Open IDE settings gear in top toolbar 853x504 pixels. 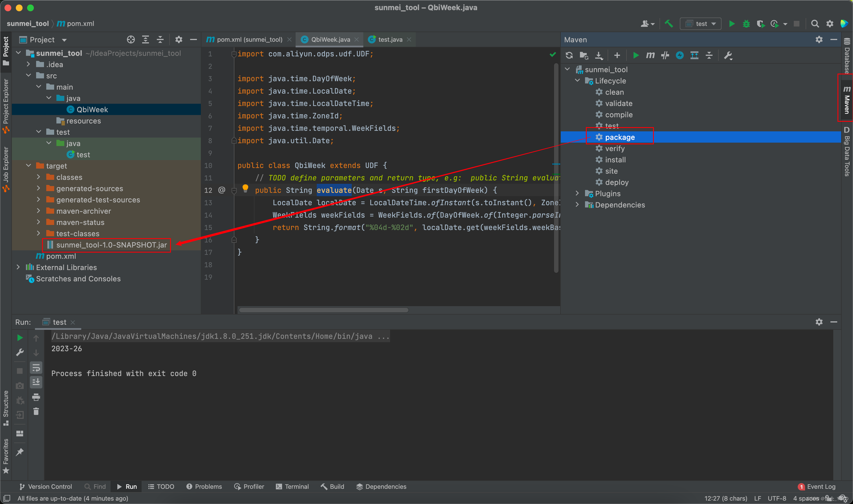pos(830,23)
